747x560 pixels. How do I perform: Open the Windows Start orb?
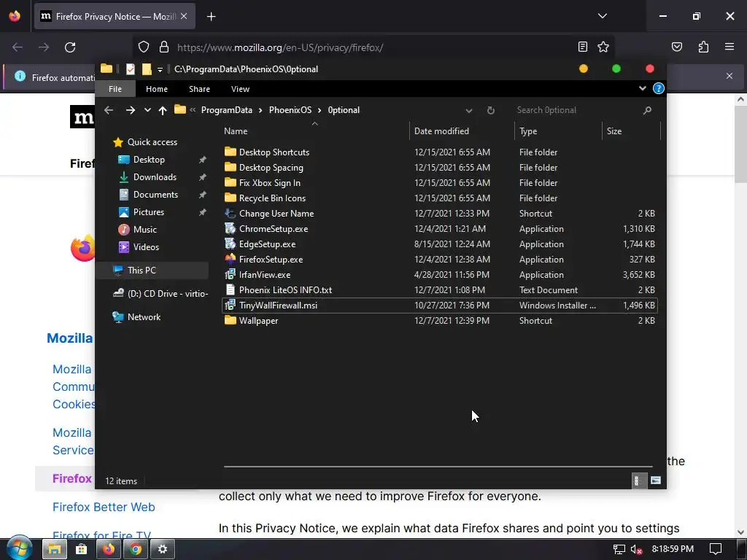(x=20, y=549)
